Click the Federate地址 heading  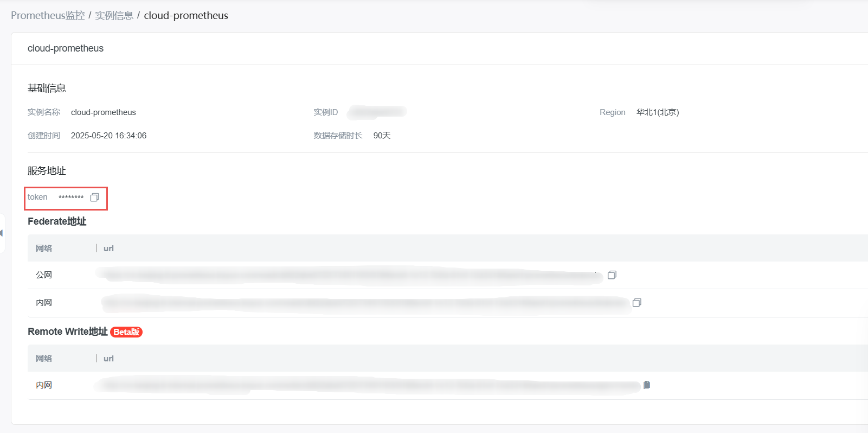[57, 221]
